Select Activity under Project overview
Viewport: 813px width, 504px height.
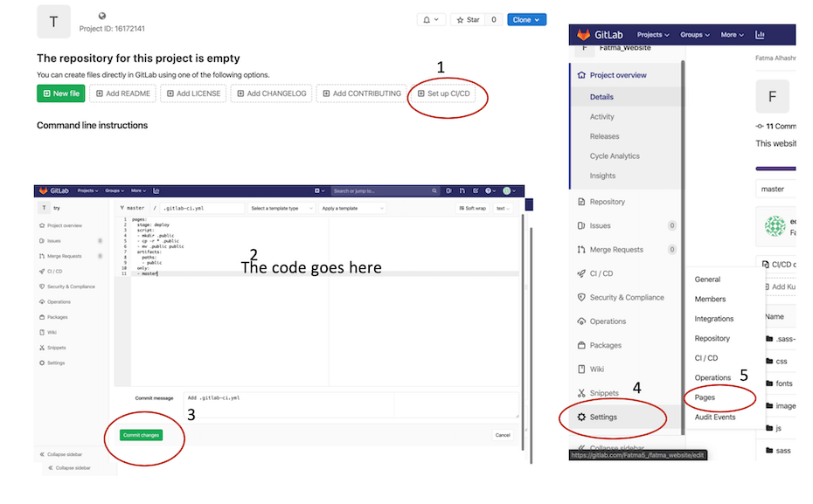pos(602,116)
